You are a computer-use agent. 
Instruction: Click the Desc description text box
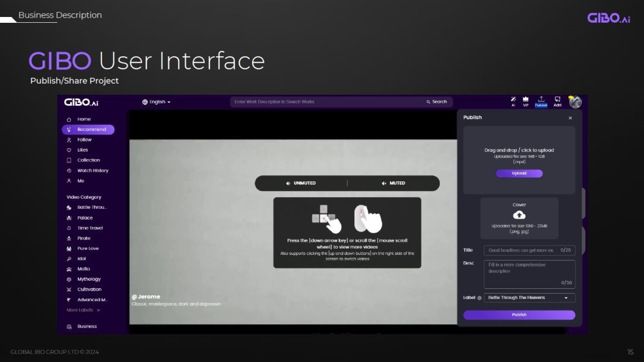[x=529, y=274]
